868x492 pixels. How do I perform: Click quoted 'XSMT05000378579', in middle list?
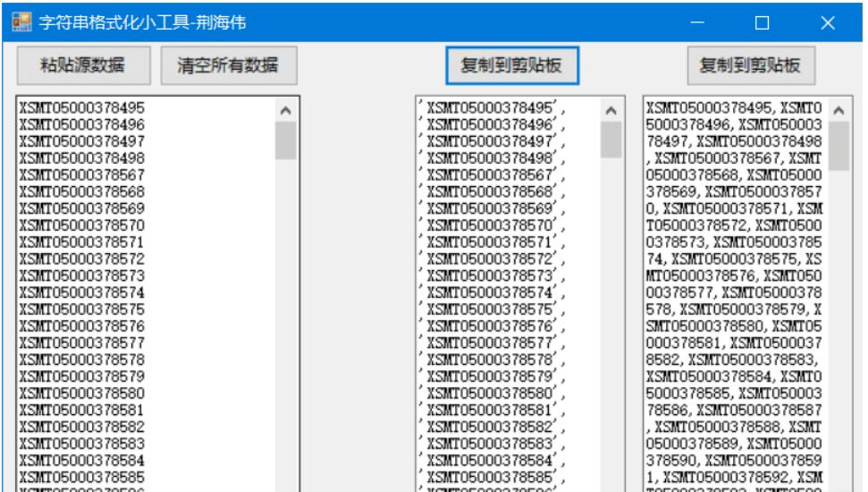coord(493,377)
